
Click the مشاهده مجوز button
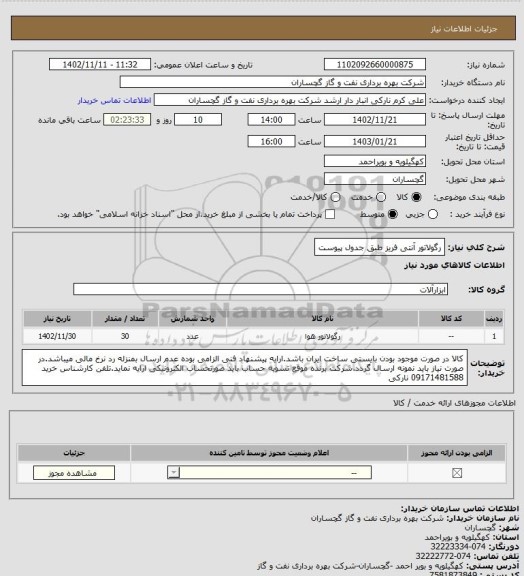[74, 473]
